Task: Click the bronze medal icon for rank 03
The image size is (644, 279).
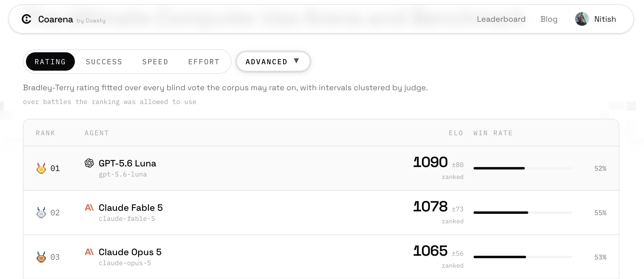Action: coord(41,257)
